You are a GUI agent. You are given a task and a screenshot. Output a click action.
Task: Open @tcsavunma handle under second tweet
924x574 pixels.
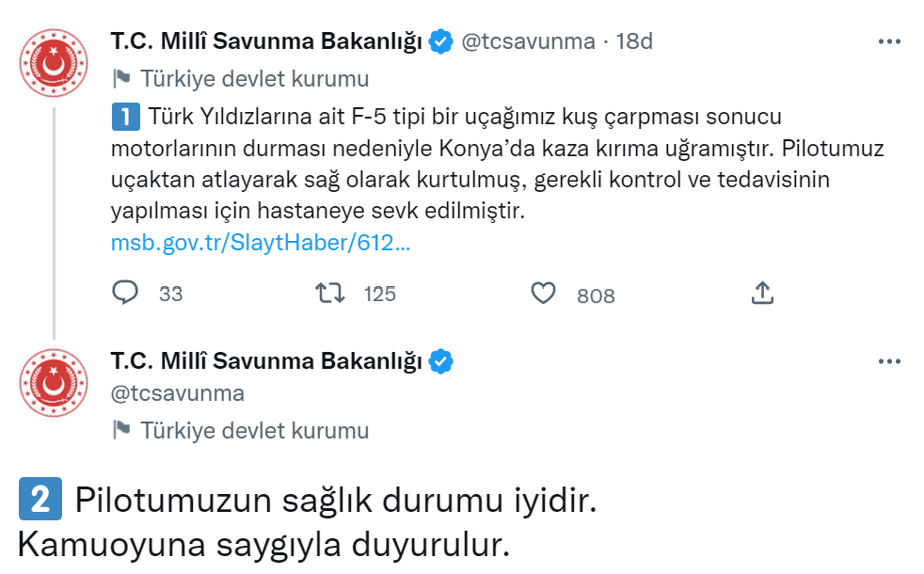coord(178,393)
